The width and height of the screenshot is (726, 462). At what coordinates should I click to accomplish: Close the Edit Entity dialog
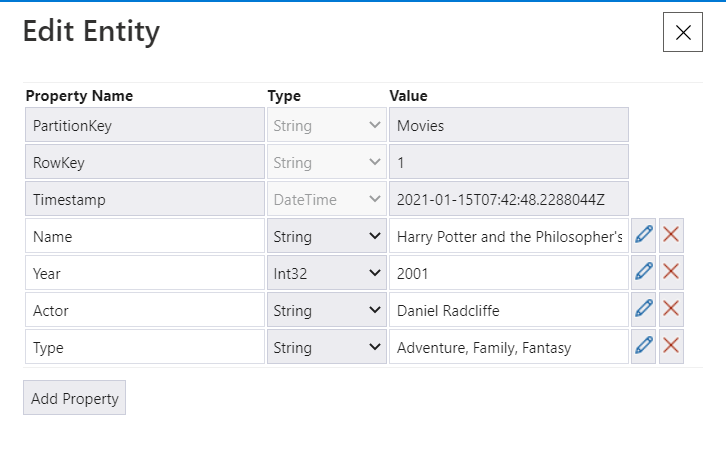pyautogui.click(x=683, y=32)
